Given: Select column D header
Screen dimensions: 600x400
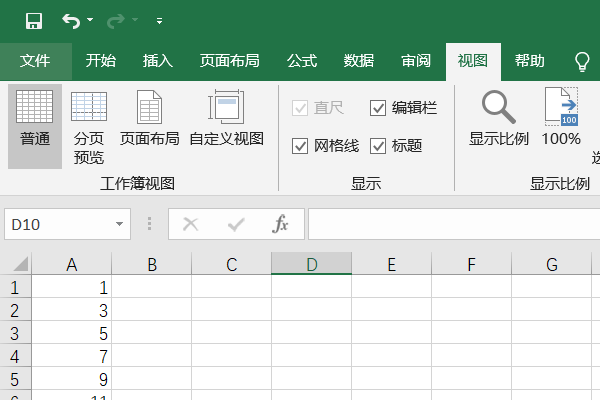Looking at the screenshot, I should click(311, 264).
